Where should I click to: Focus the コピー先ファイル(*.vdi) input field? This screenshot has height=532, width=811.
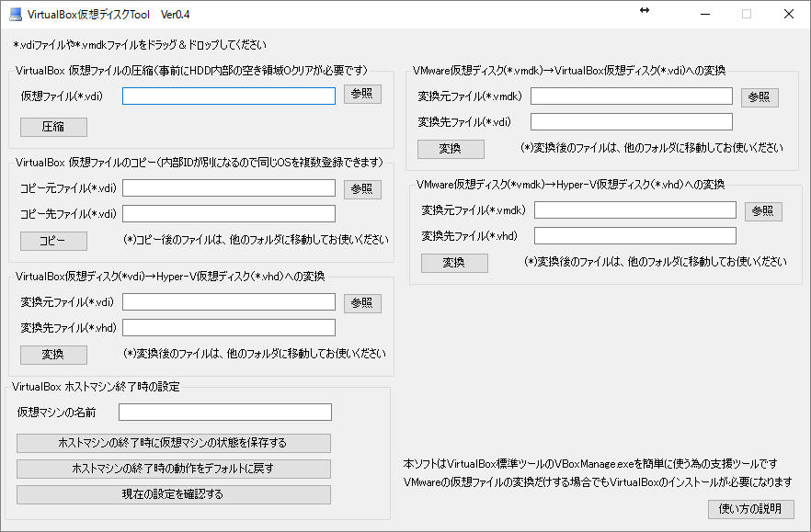coord(229,213)
